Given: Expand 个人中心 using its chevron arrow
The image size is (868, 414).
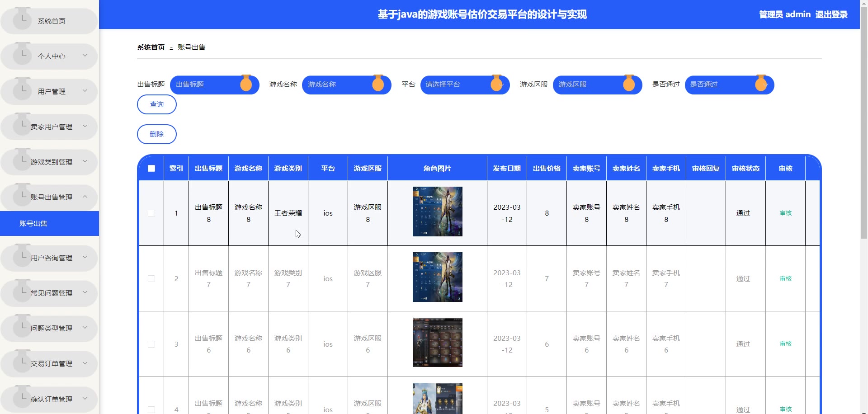Looking at the screenshot, I should coord(85,56).
